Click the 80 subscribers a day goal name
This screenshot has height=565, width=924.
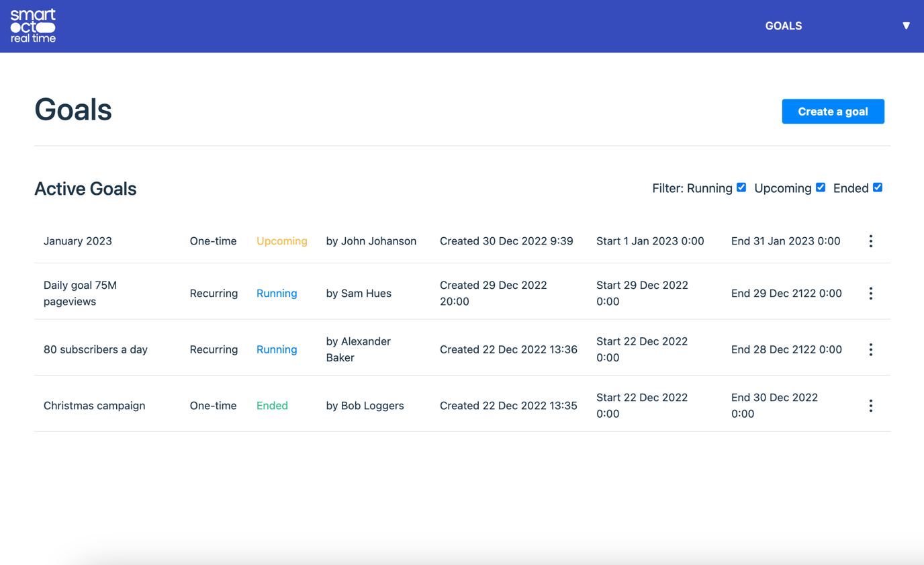pyautogui.click(x=95, y=349)
